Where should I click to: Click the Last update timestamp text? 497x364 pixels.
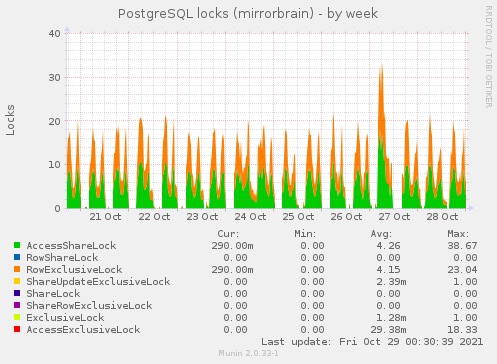(x=372, y=342)
